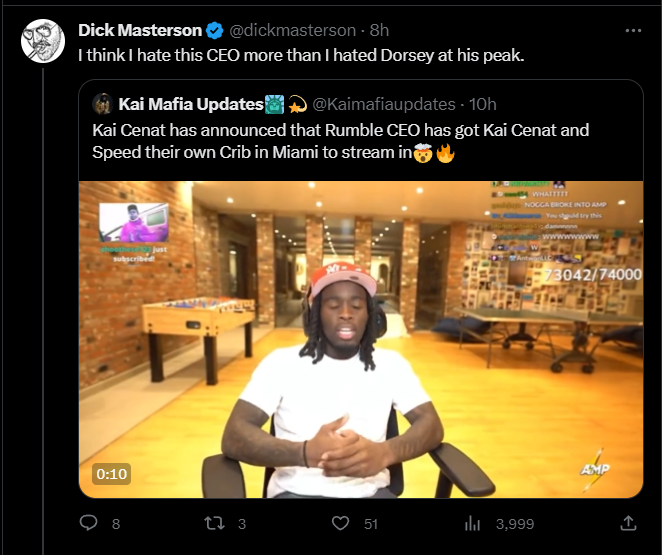Select the main tweet text about Dorsey
Image resolution: width=662 pixels, height=555 pixels.
301,55
